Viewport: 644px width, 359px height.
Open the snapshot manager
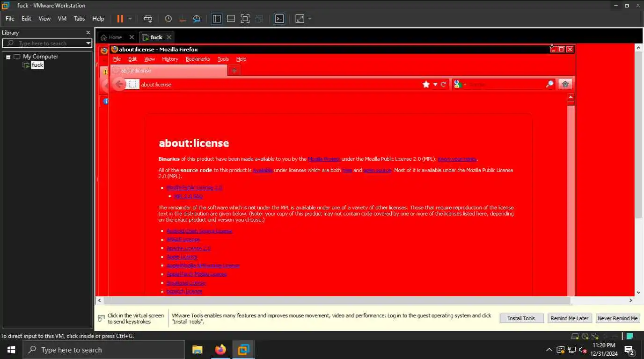[197, 19]
